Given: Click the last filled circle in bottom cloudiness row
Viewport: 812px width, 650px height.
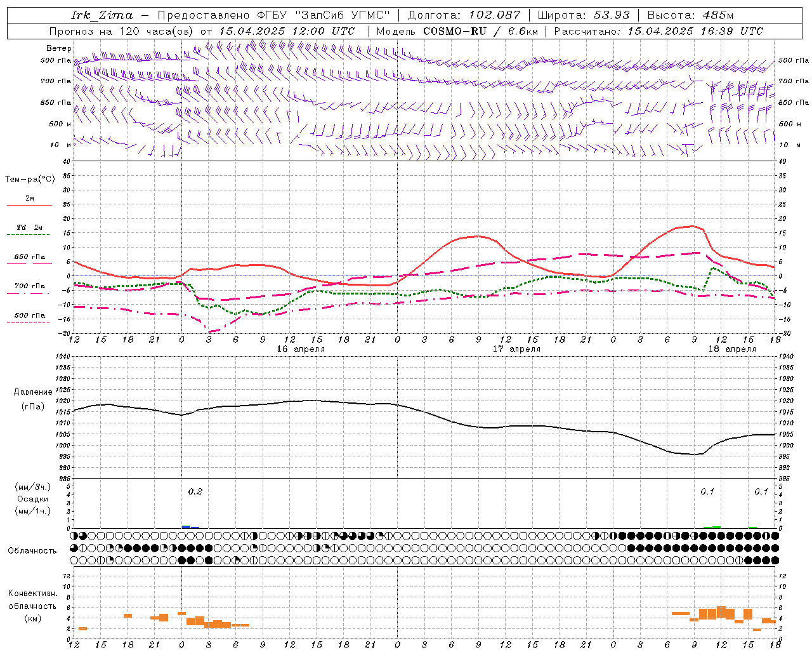Looking at the screenshot, I should click(775, 560).
